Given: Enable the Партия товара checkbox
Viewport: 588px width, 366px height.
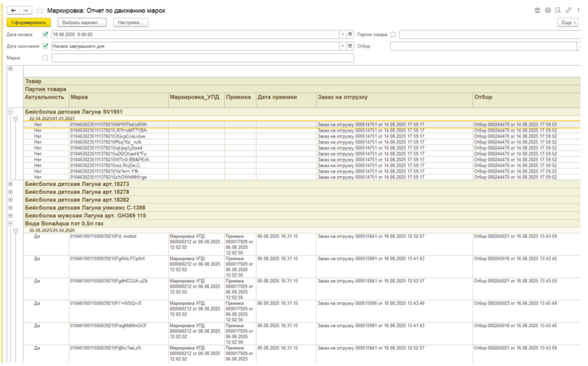Looking at the screenshot, I should [x=393, y=34].
